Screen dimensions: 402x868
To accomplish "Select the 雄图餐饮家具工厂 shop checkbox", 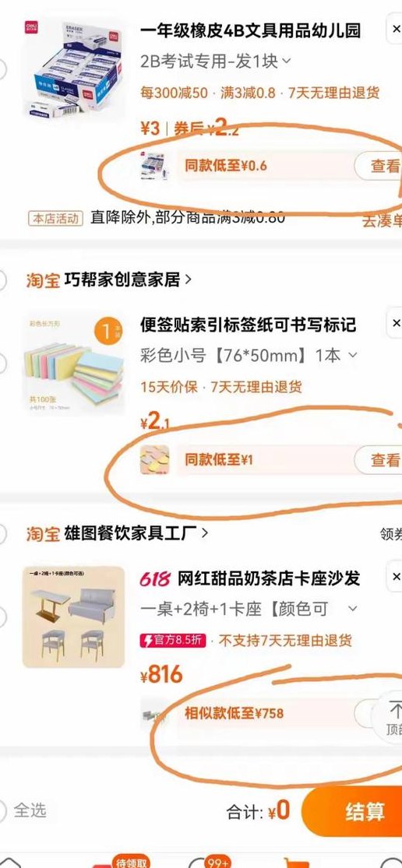I will click(x=2, y=533).
